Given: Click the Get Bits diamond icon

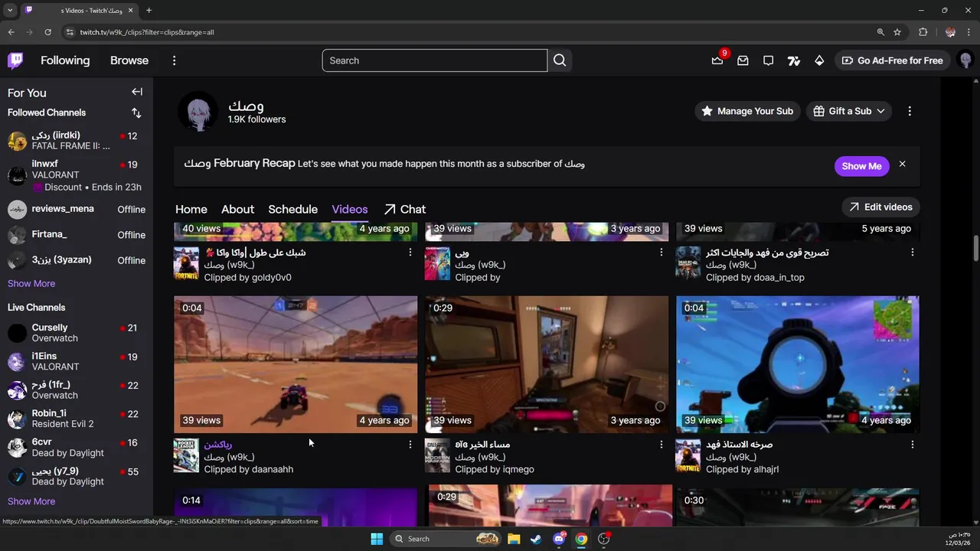Looking at the screenshot, I should 819,60.
